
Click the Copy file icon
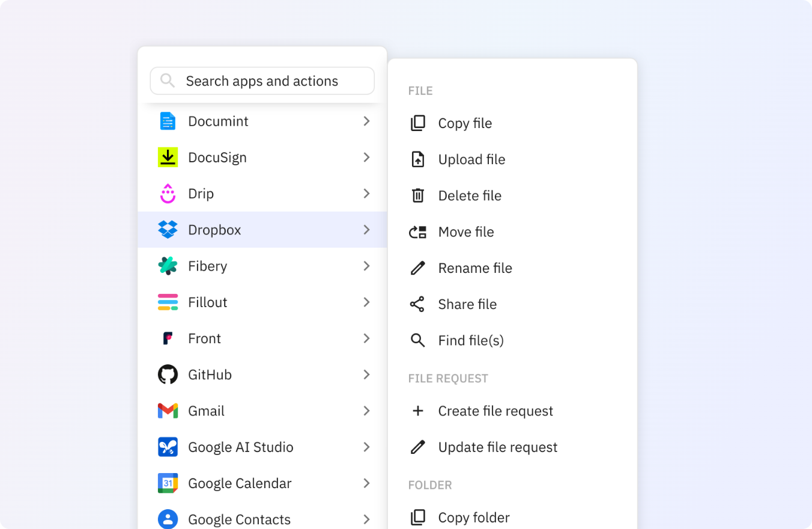(x=417, y=123)
